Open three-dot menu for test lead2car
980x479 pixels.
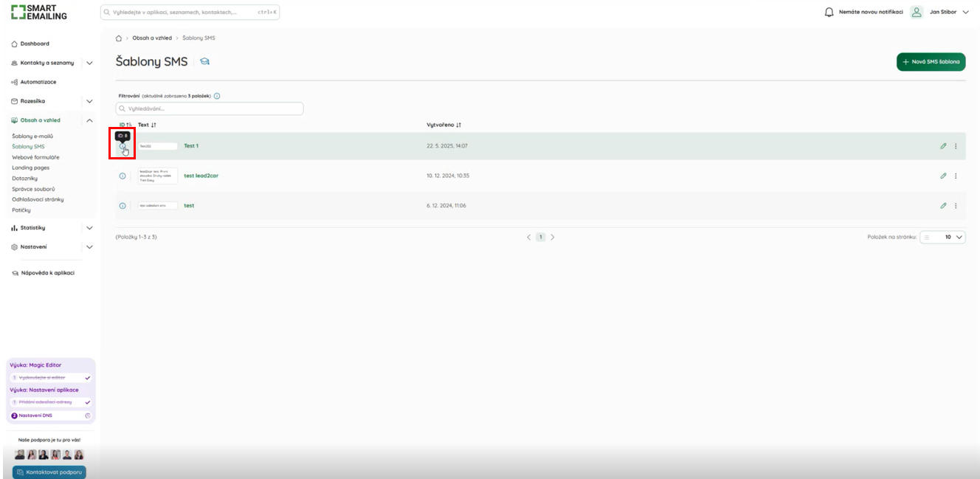point(956,176)
